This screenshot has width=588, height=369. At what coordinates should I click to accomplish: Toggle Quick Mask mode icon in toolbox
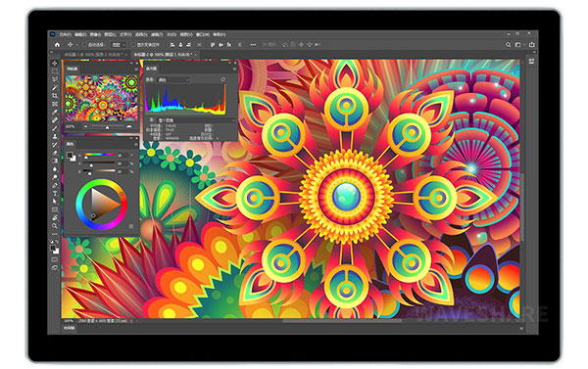(55, 259)
